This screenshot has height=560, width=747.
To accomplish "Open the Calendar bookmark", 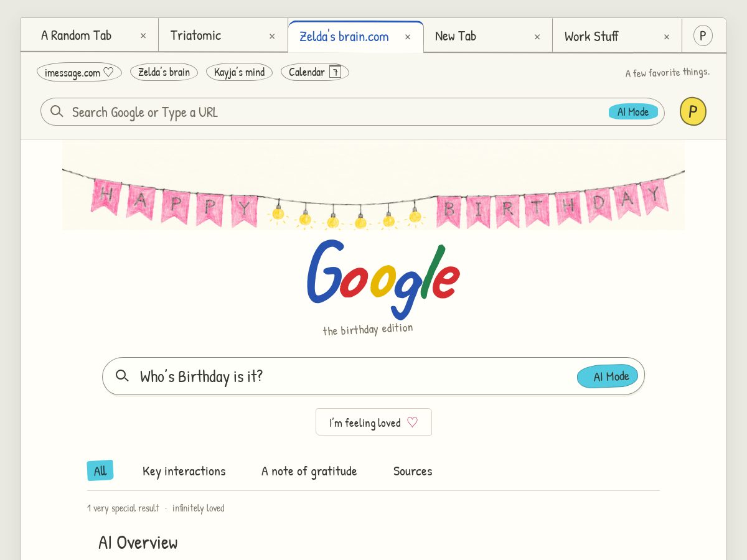I will click(x=314, y=72).
